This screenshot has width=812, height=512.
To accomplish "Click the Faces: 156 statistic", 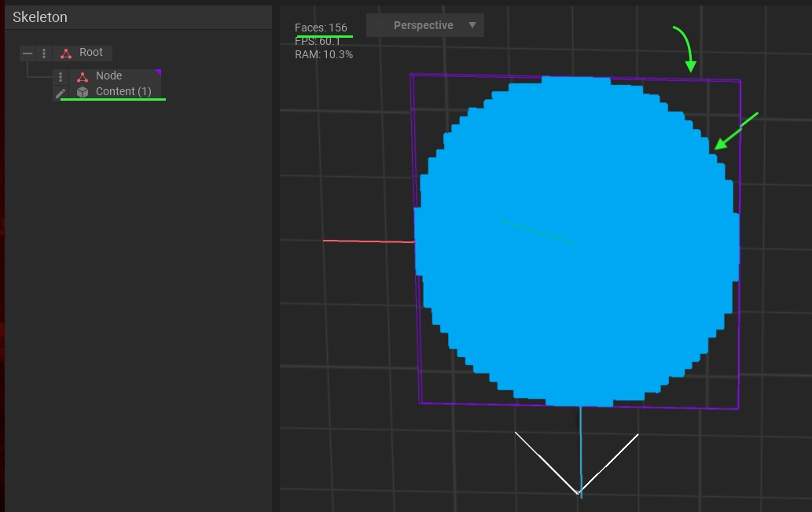I will click(x=321, y=28).
